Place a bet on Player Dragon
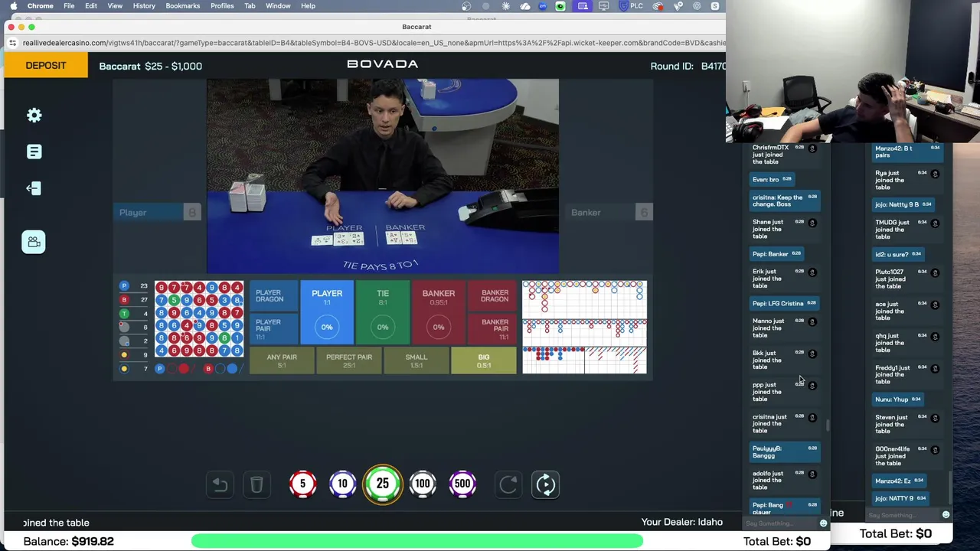The height and width of the screenshot is (551, 980). point(274,297)
